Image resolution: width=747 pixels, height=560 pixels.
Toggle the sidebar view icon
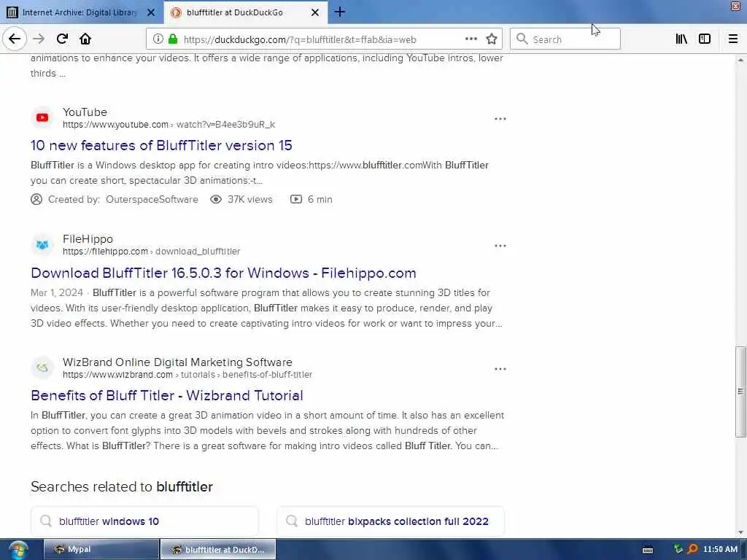click(x=704, y=39)
